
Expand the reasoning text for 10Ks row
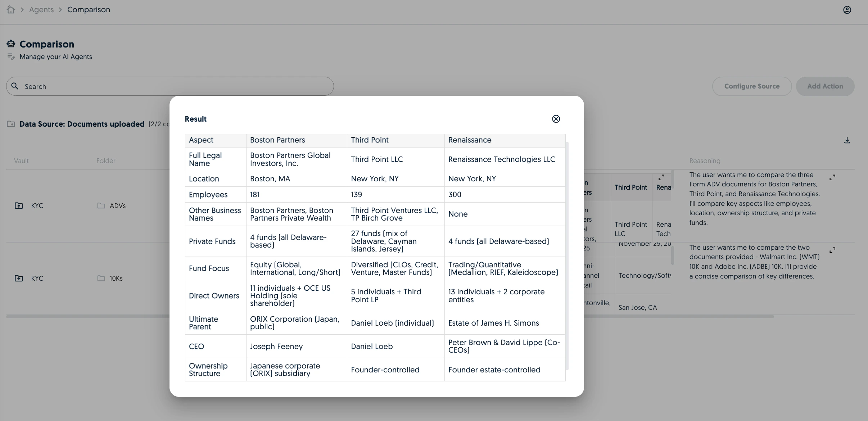click(x=832, y=250)
